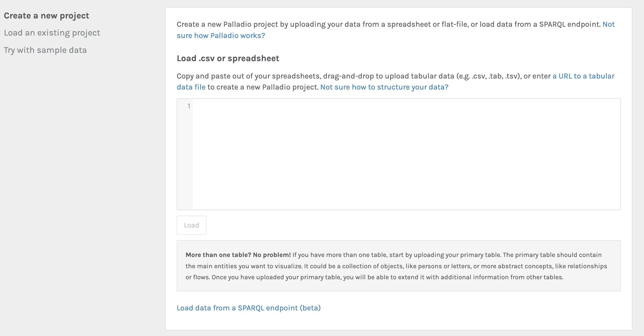Select the "Create a new project" sidebar tab
644x336 pixels.
point(46,16)
